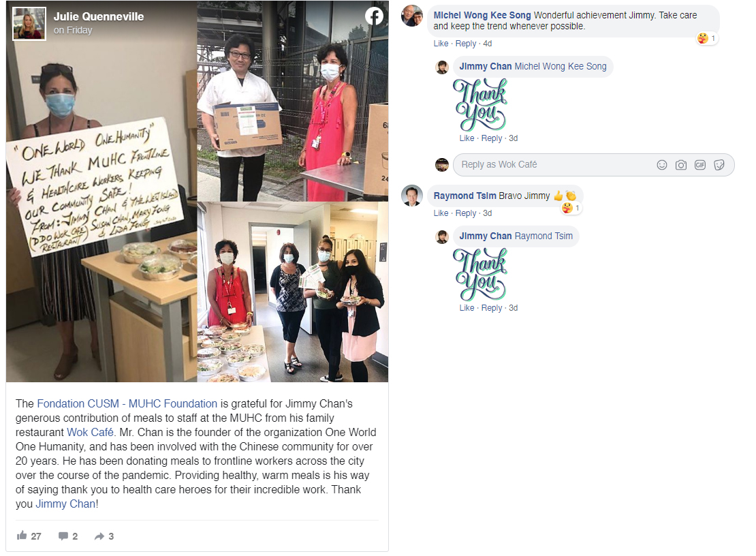Reply to Raymond Tsim's comment
Image resolution: width=756 pixels, height=556 pixels.
[466, 213]
